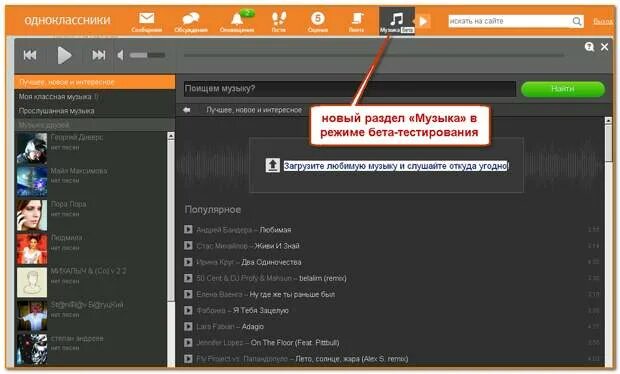Screen dimensions: 620x374
Task: Adjust the volume slider
Action: (147, 55)
